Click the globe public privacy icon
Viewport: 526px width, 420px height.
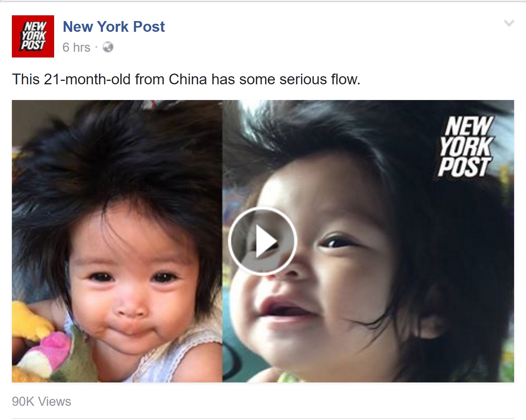pyautogui.click(x=108, y=47)
